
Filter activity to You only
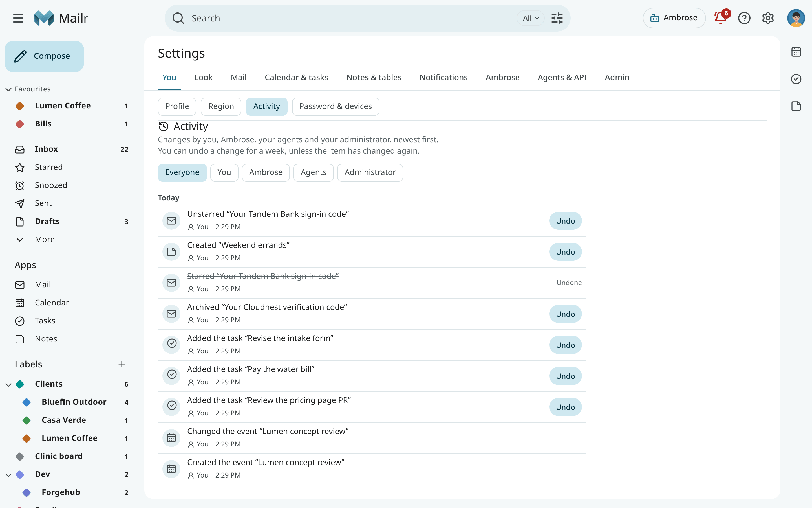tap(224, 173)
